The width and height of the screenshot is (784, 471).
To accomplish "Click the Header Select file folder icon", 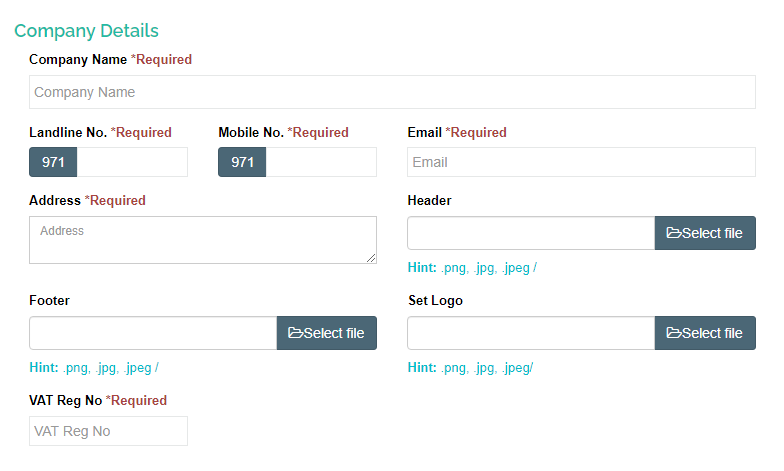I will point(674,233).
